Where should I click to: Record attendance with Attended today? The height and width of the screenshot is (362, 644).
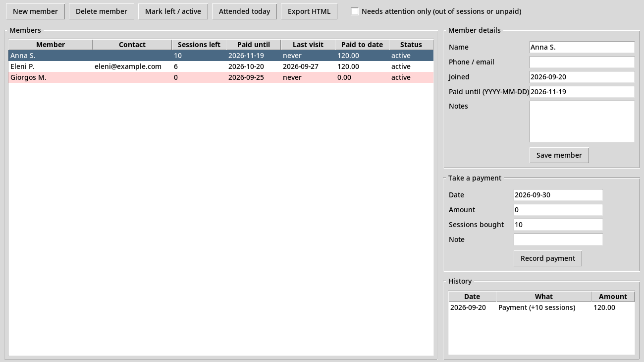coord(245,11)
